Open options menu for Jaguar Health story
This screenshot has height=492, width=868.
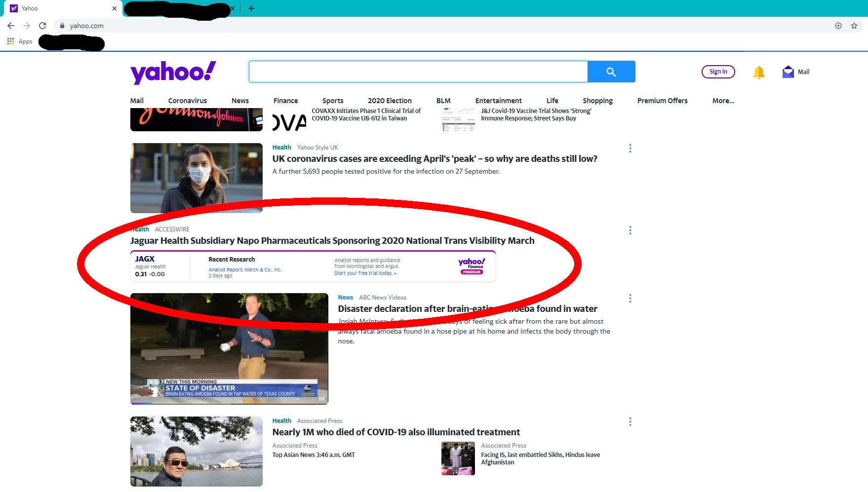pos(630,230)
